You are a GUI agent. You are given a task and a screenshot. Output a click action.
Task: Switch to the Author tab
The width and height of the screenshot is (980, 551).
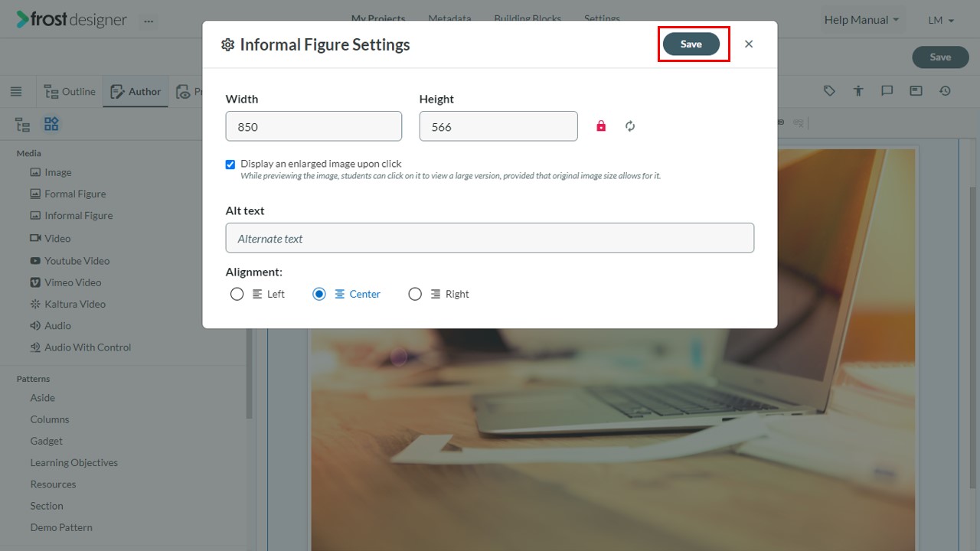136,91
